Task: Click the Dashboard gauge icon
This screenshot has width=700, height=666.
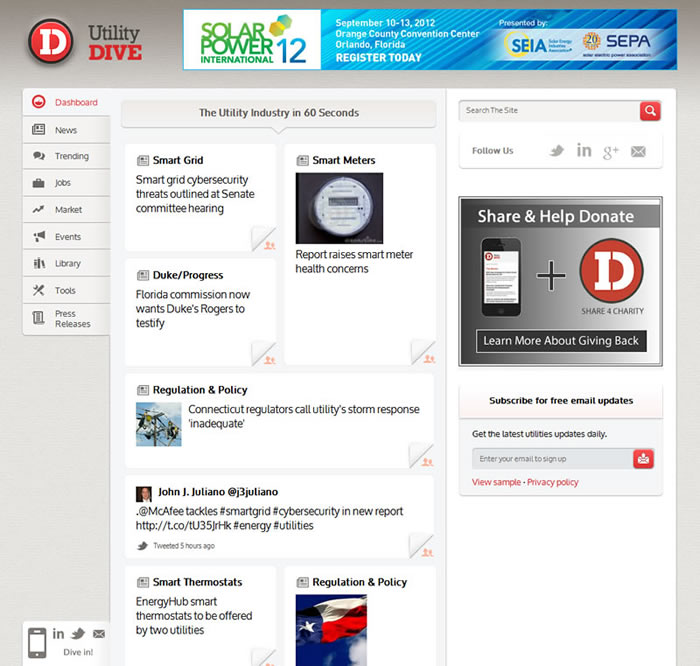Action: 39,102
